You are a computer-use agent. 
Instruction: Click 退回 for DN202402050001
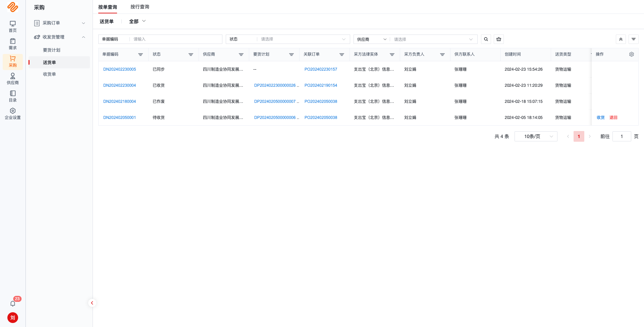[x=613, y=118]
